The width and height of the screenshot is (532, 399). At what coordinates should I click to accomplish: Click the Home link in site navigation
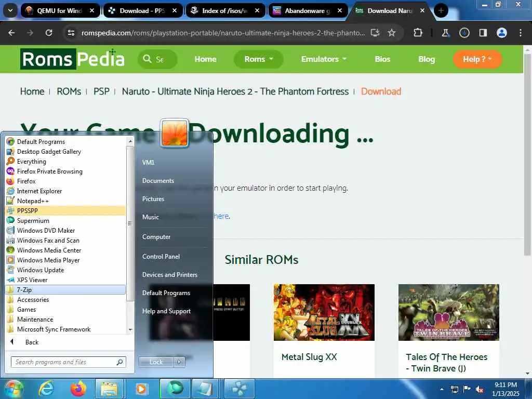click(205, 59)
